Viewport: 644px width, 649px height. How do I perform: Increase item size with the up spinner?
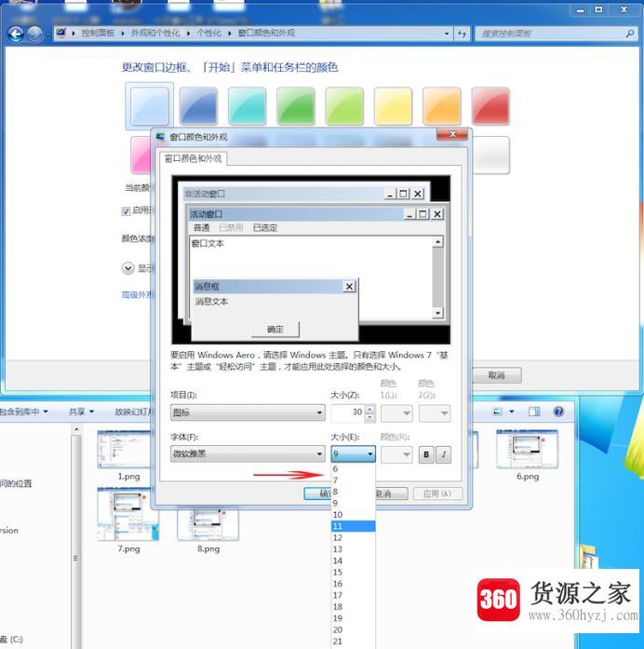pos(370,409)
